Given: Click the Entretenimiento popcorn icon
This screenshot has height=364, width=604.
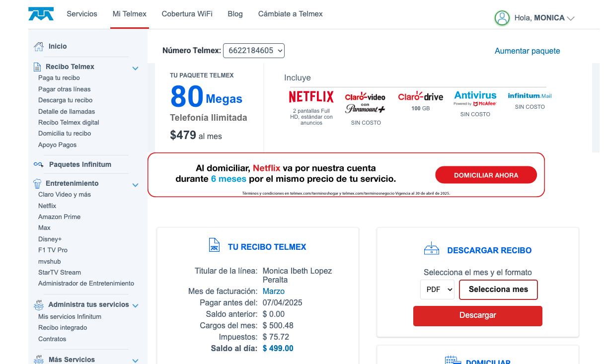Looking at the screenshot, I should coord(37,183).
